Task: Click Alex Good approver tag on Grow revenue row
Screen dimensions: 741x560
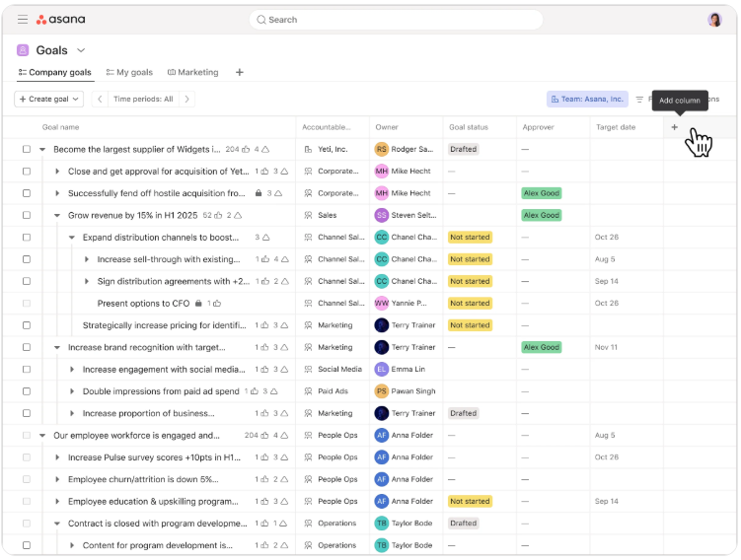Action: click(542, 215)
